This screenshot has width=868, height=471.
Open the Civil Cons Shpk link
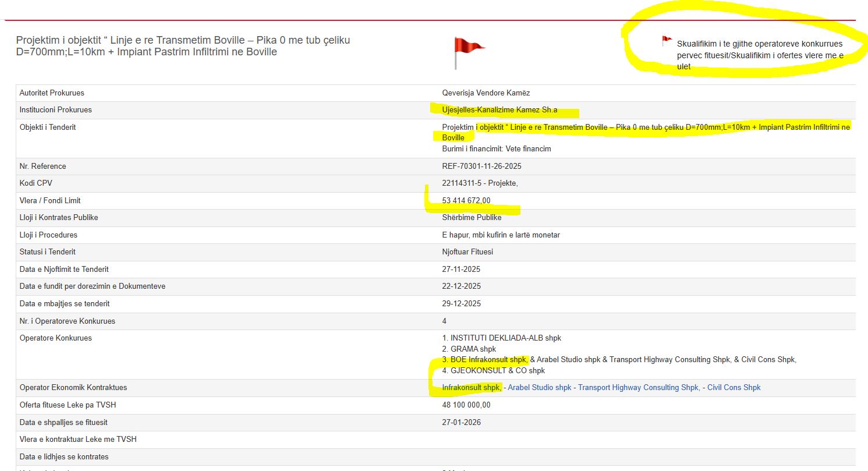tap(734, 388)
